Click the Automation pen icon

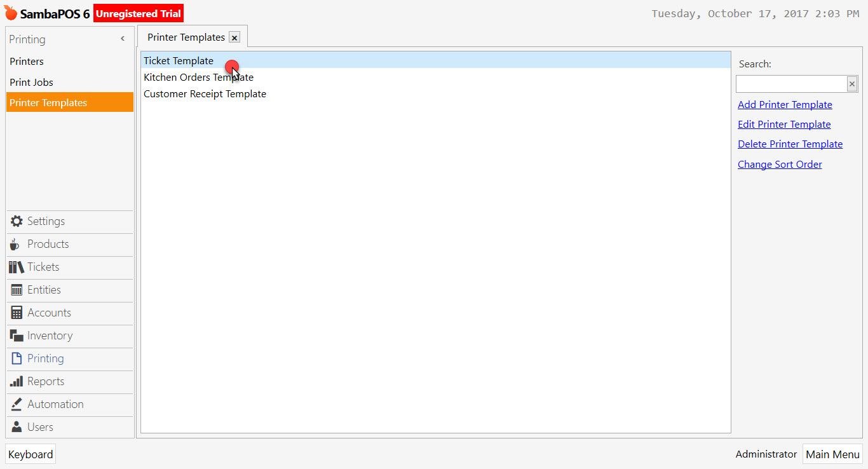pos(15,404)
